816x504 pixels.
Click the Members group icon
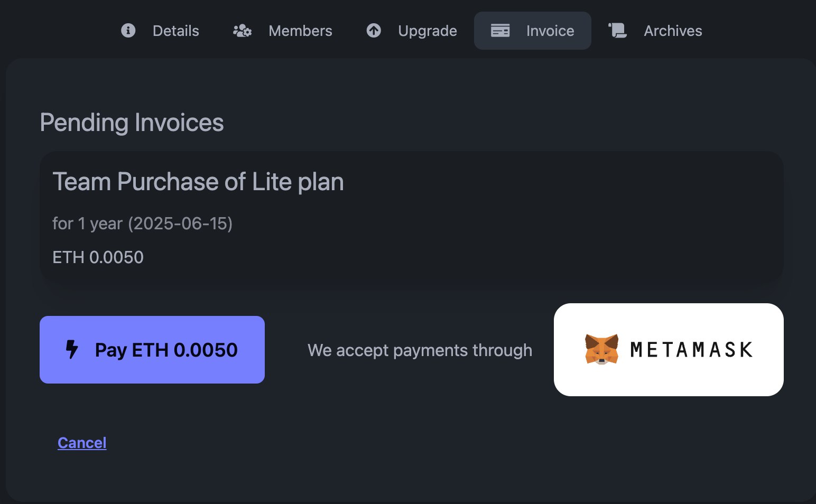pyautogui.click(x=242, y=31)
